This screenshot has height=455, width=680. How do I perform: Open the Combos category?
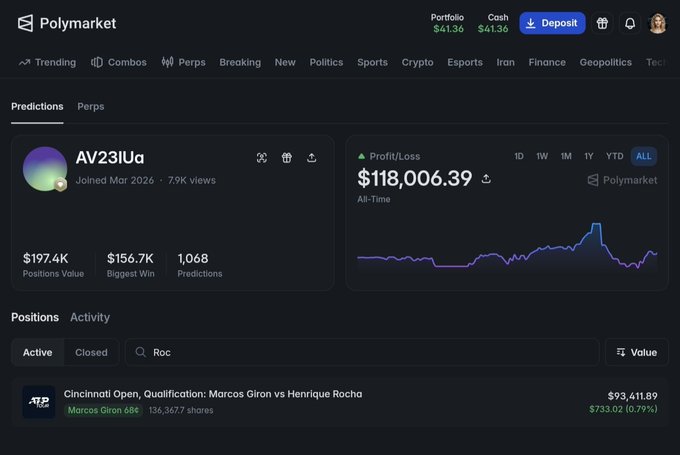pos(119,62)
